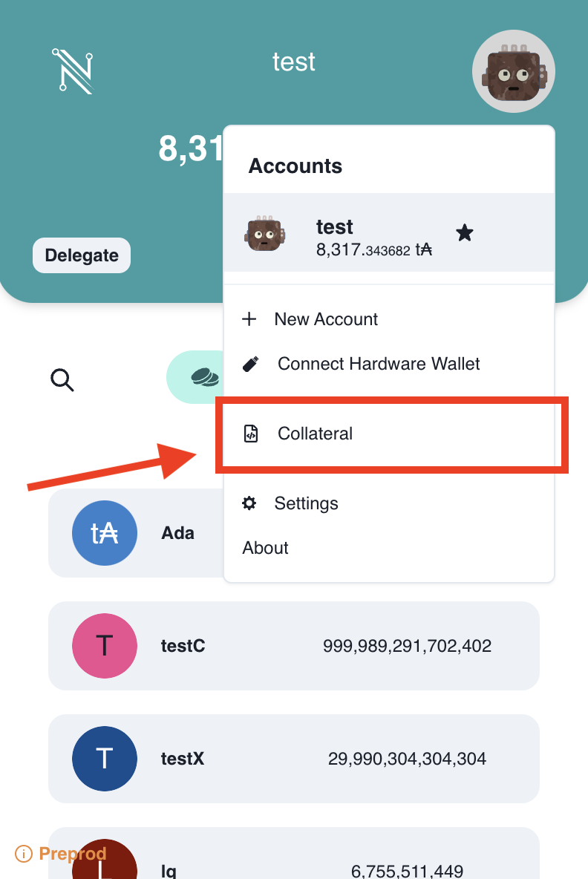Open the account avatar menu
The height and width of the screenshot is (879, 588).
(x=514, y=71)
